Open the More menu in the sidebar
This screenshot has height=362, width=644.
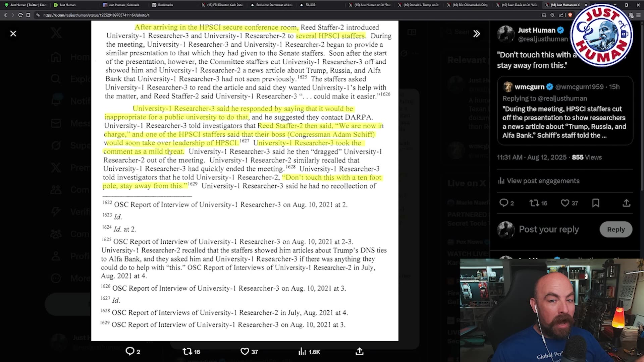point(56,278)
